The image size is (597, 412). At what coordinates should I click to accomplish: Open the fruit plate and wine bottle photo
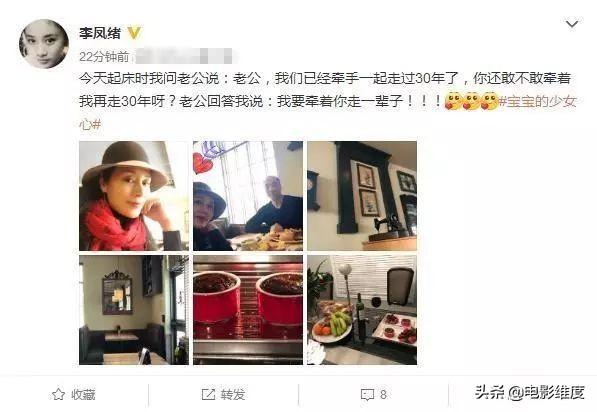pos(362,310)
